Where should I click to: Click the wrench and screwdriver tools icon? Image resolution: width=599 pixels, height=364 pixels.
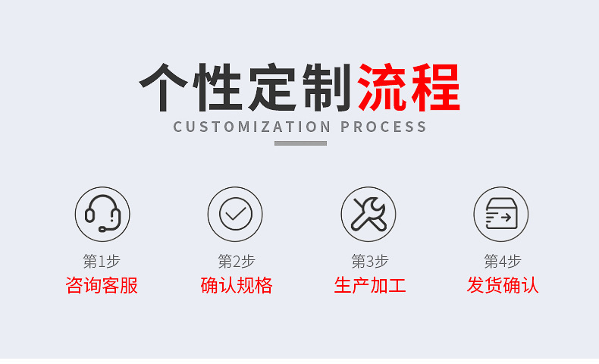[368, 214]
